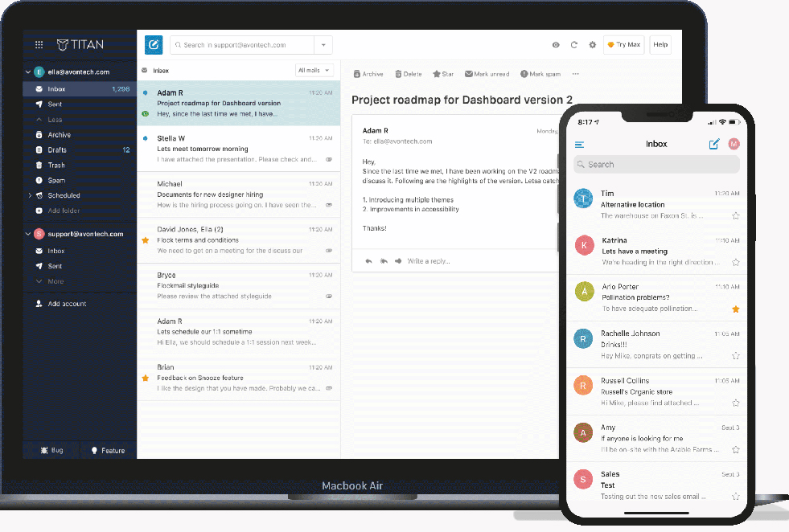Viewport: 789px width, 532px height.
Task: Open the Drafts folder
Action: [57, 150]
